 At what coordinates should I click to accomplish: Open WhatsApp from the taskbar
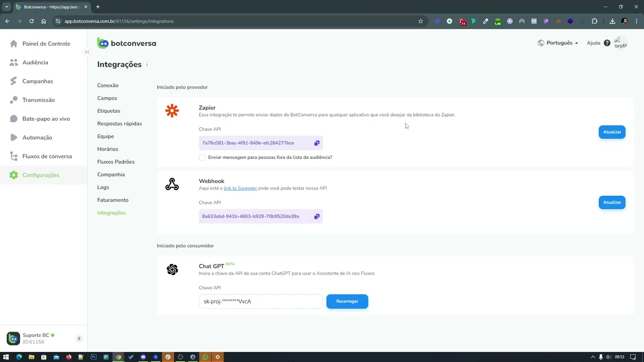click(x=205, y=357)
